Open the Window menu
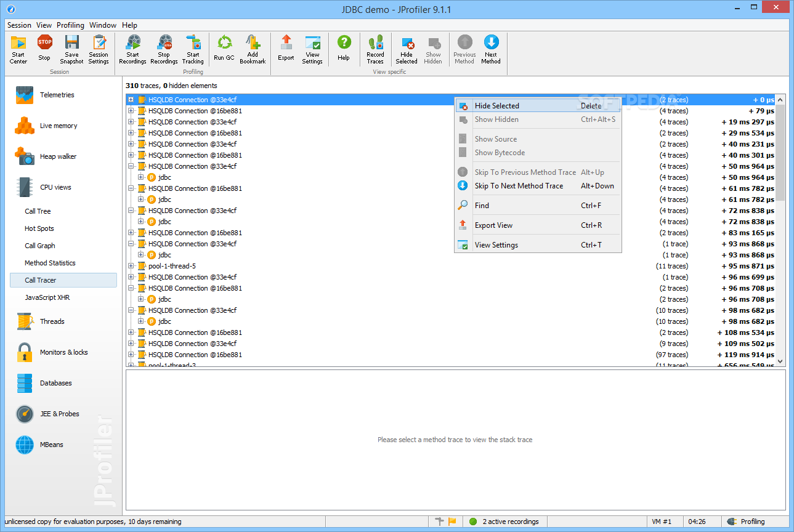 pyautogui.click(x=103, y=25)
